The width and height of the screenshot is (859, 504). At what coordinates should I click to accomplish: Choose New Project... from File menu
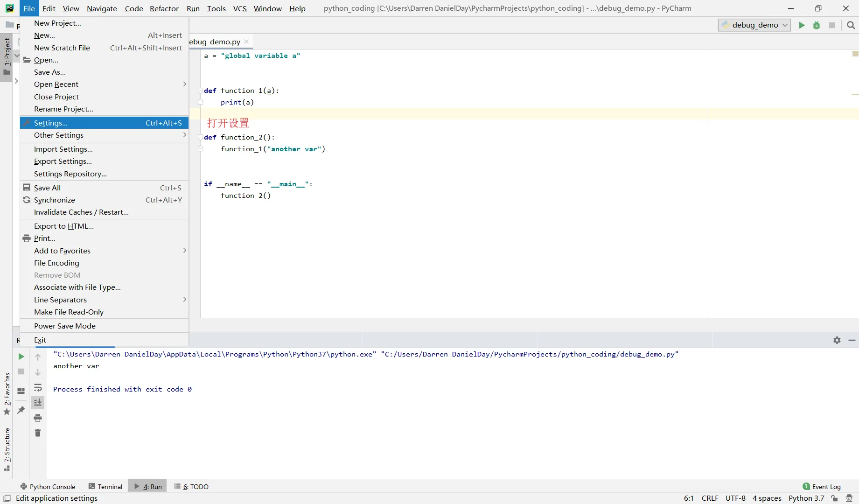click(105, 23)
